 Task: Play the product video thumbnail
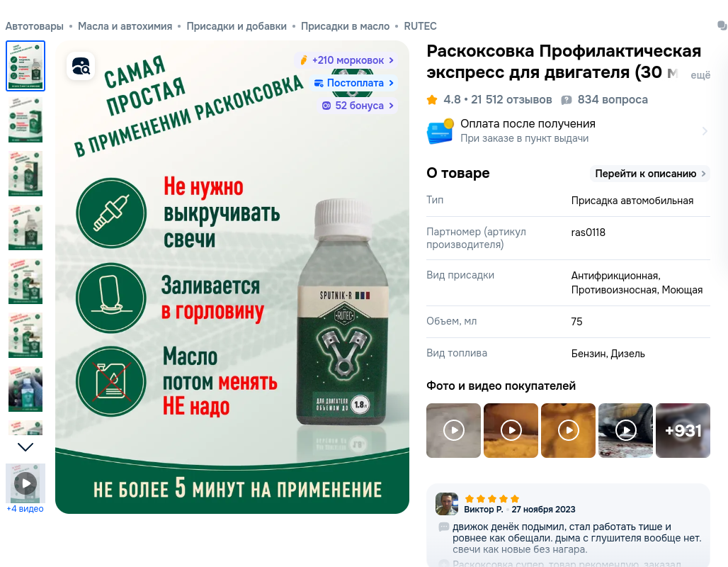(25, 483)
